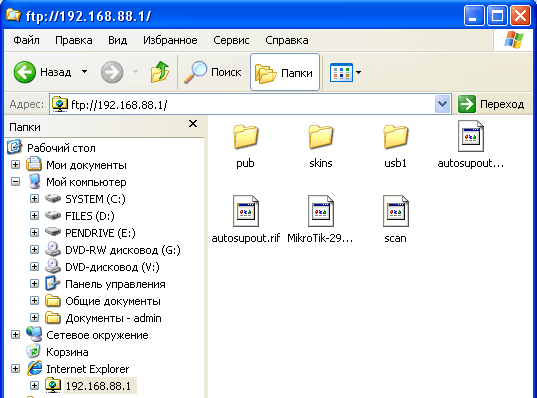Open the usb1 folder icon
The width and height of the screenshot is (537, 398).
point(396,137)
